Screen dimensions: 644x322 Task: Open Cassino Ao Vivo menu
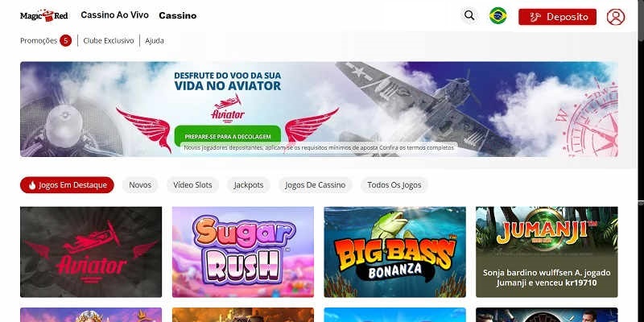pyautogui.click(x=114, y=15)
